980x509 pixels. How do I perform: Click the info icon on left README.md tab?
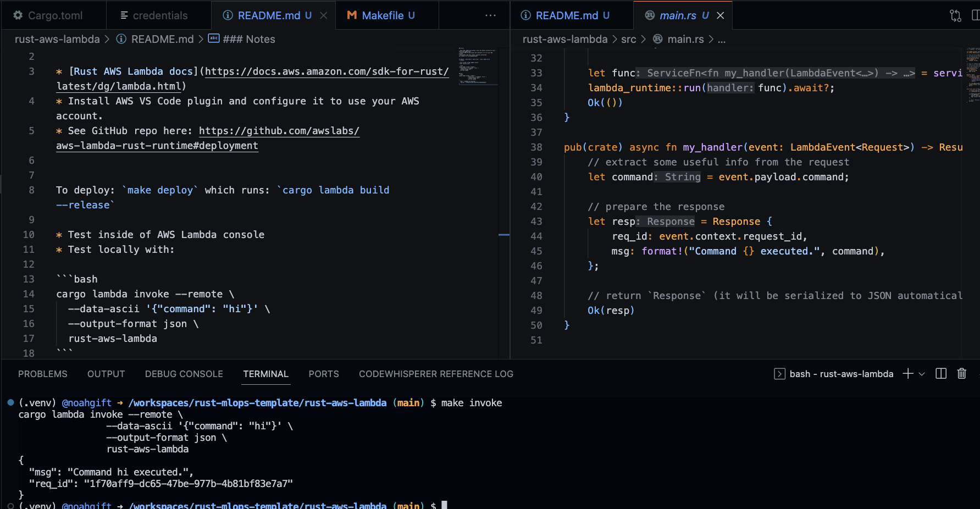pyautogui.click(x=228, y=15)
